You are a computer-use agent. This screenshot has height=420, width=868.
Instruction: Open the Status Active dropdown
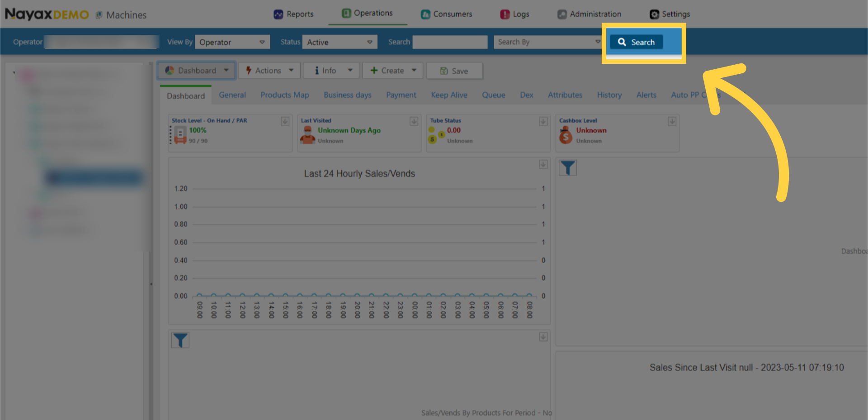pos(340,42)
